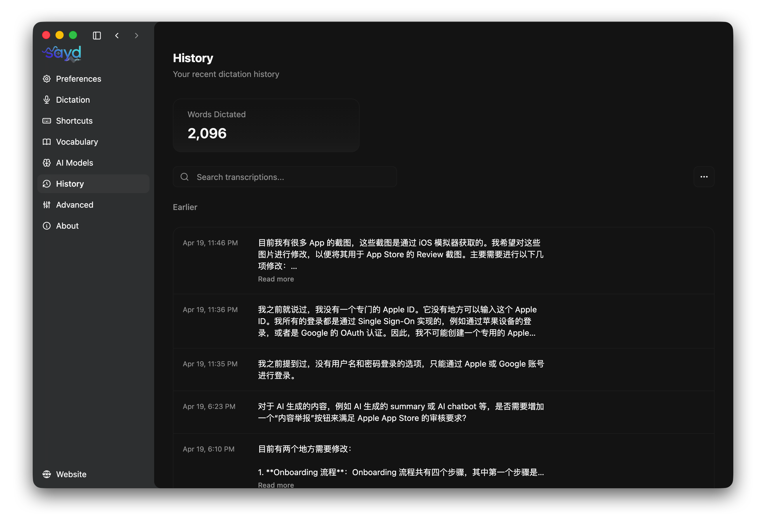
Task: Click the About info icon
Action: (47, 226)
